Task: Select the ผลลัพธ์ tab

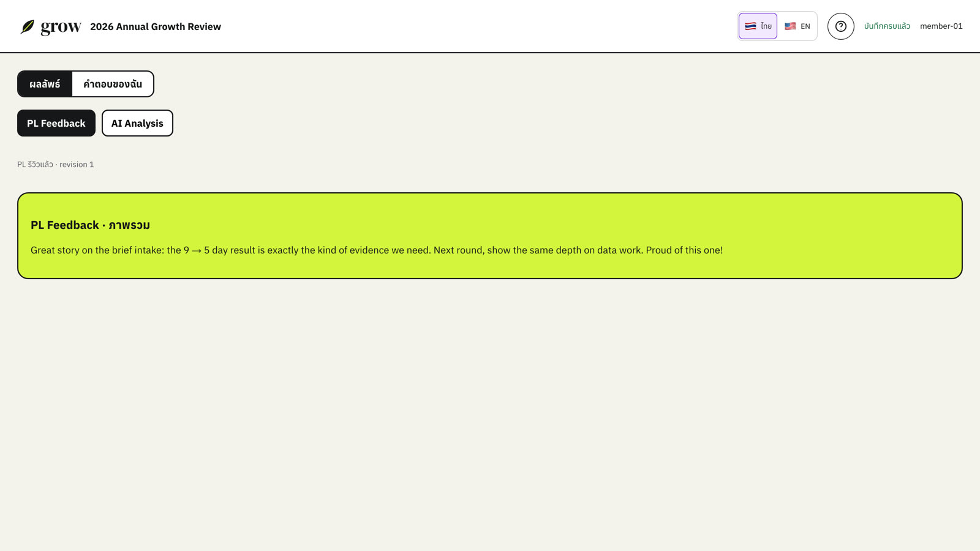Action: click(x=45, y=84)
